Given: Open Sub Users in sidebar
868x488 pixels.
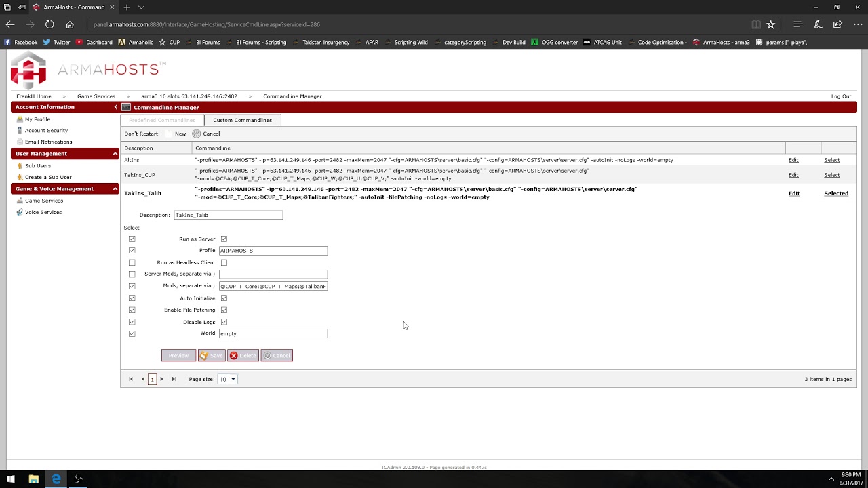Looking at the screenshot, I should tap(38, 165).
